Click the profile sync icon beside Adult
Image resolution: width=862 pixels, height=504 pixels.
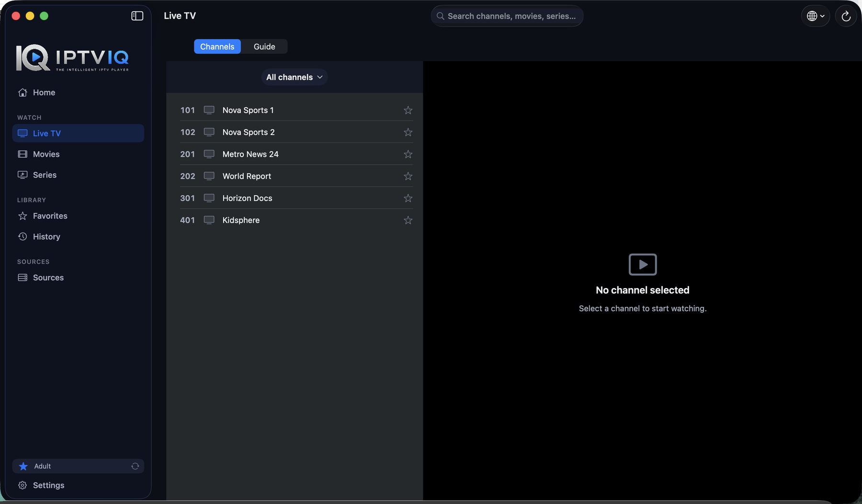click(x=135, y=466)
